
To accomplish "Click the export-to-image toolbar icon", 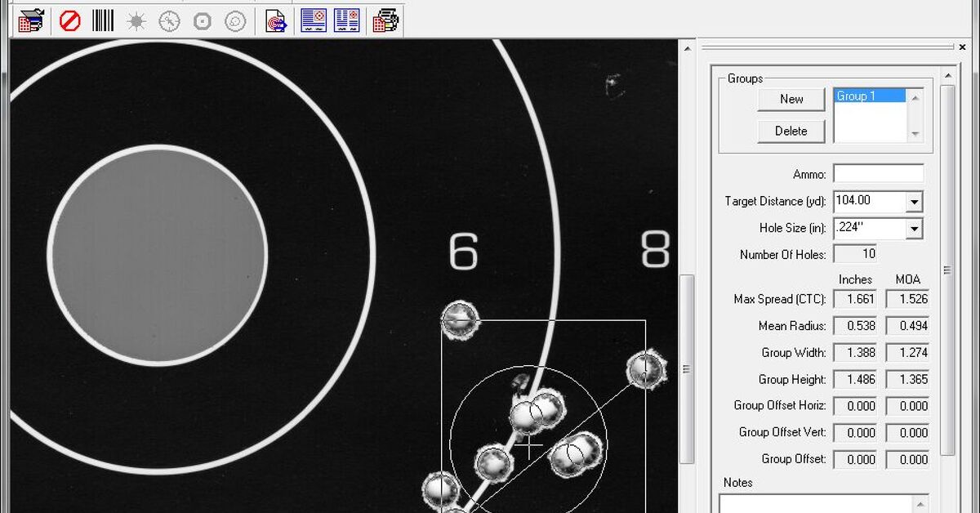I will point(277,20).
